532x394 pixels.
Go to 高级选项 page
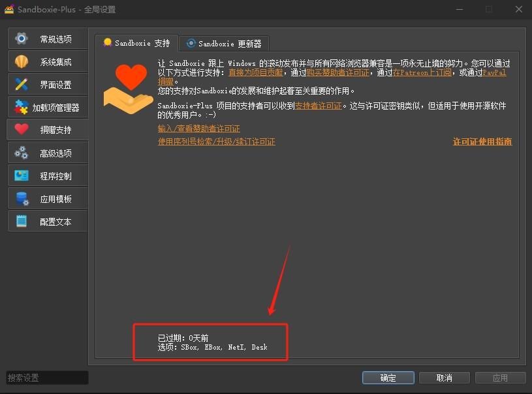48,153
